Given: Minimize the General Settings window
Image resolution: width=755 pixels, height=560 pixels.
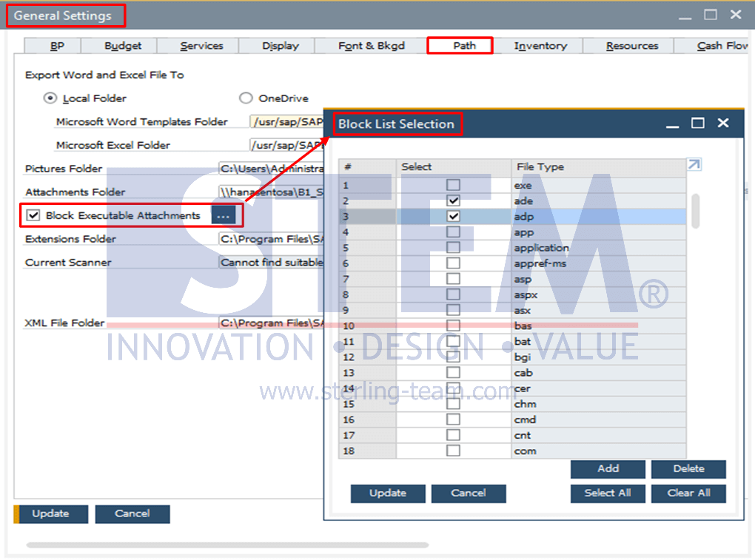Looking at the screenshot, I should pos(685,16).
